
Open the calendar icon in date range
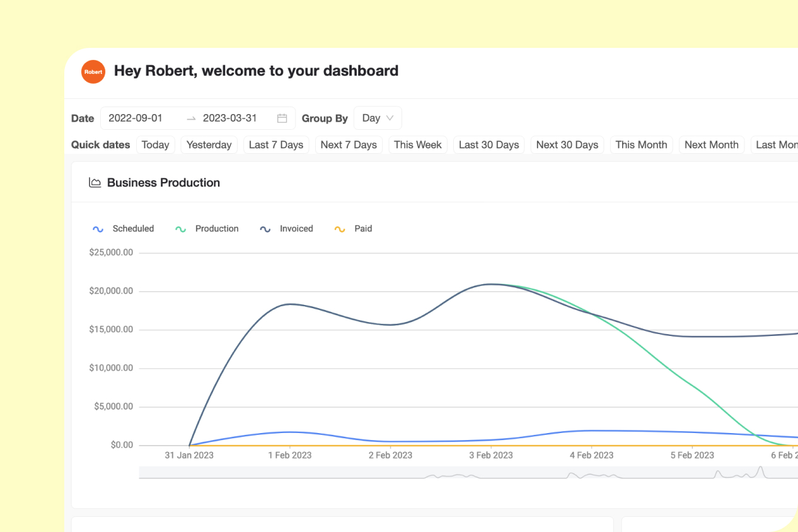[282, 119]
